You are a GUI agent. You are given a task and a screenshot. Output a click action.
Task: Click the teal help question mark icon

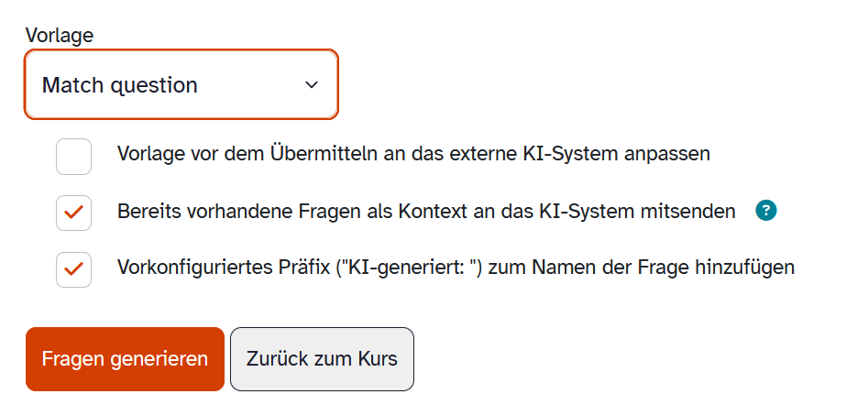[766, 212]
